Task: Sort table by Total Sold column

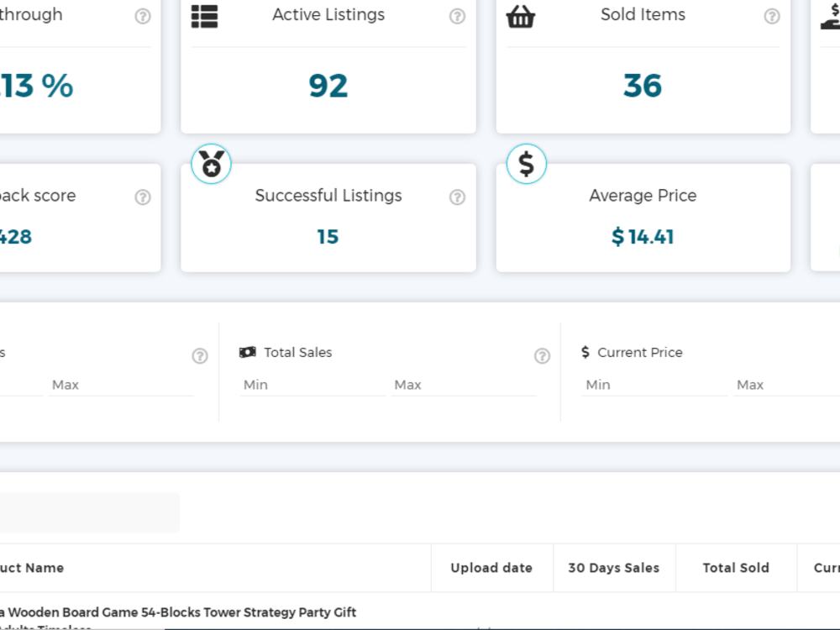Action: click(x=736, y=568)
